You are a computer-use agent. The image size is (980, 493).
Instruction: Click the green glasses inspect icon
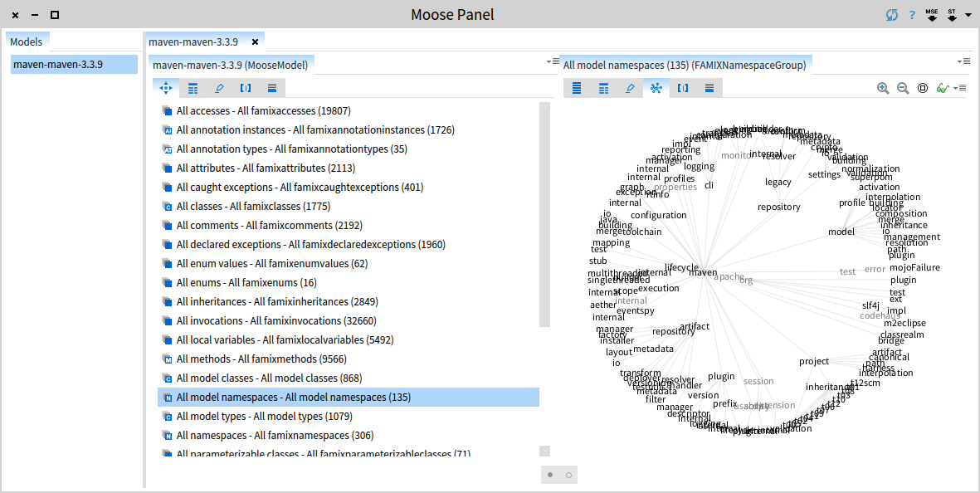coord(943,88)
